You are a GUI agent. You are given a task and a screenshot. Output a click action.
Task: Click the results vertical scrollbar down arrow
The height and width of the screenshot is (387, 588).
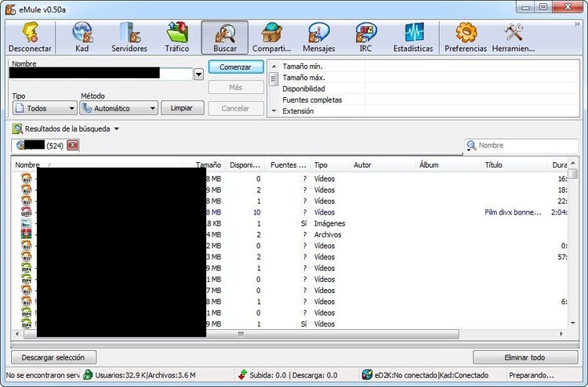[572, 324]
